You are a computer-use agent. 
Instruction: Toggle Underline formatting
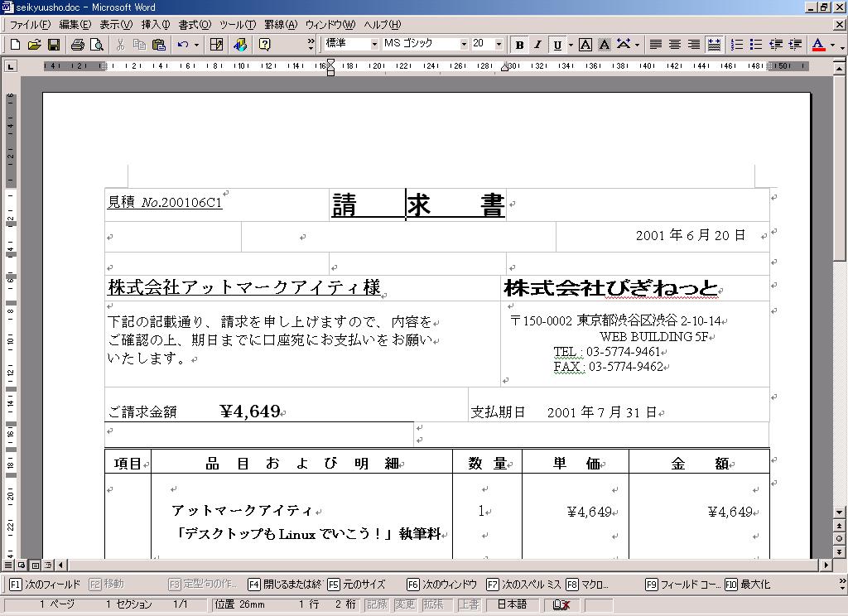pyautogui.click(x=557, y=45)
